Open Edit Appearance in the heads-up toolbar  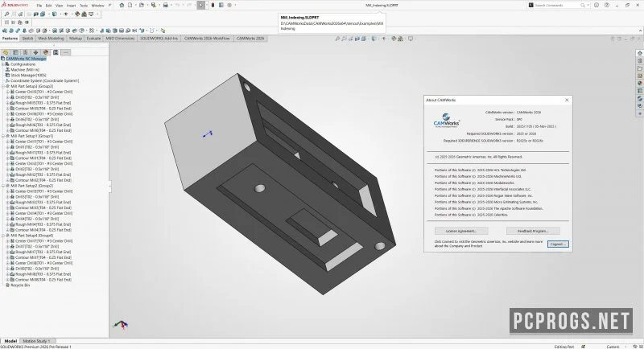coord(394,39)
